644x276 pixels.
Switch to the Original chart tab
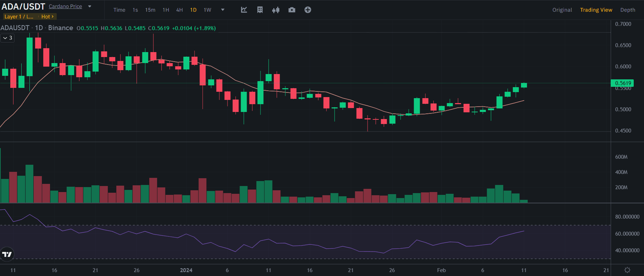(x=562, y=10)
